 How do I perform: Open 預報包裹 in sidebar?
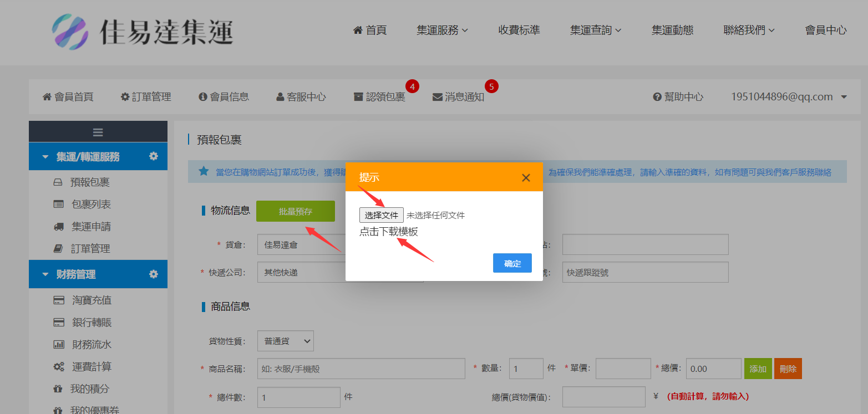point(90,182)
